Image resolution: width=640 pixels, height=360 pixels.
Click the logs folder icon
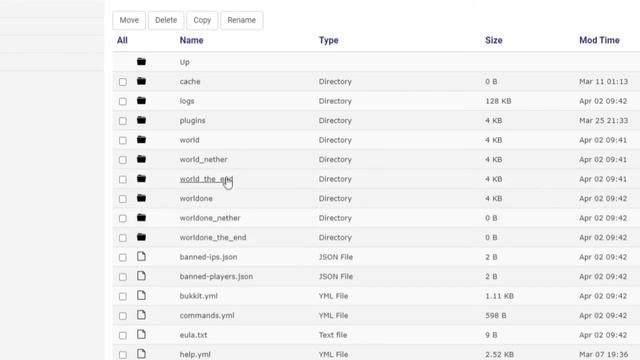click(141, 100)
